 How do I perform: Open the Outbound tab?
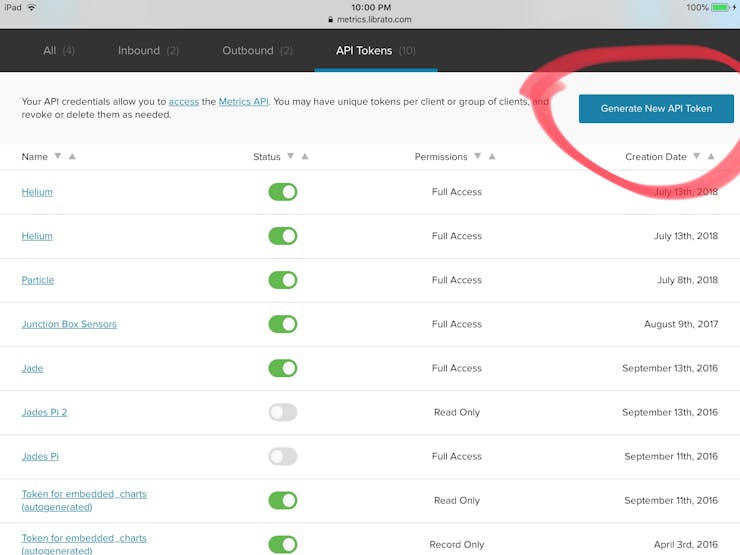(x=257, y=50)
